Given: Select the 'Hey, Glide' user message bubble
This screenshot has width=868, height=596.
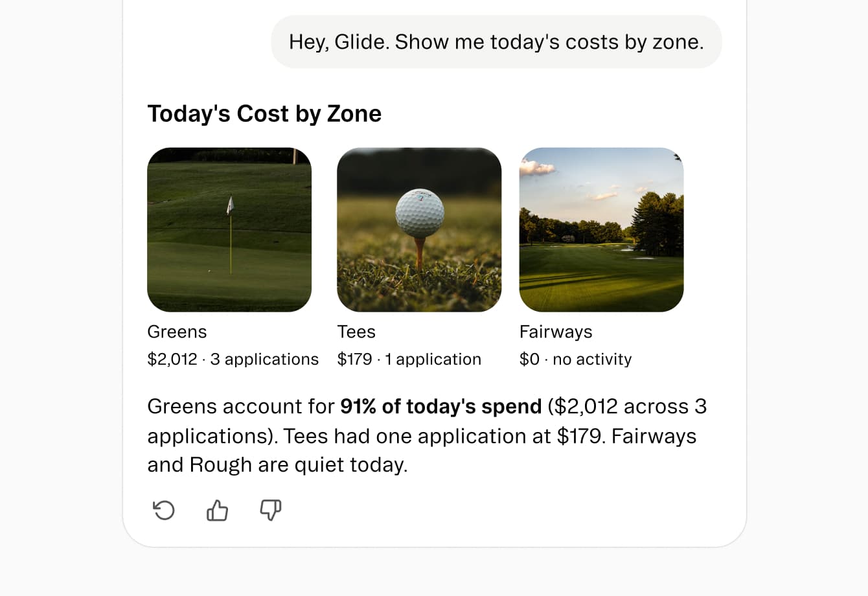Looking at the screenshot, I should 496,41.
